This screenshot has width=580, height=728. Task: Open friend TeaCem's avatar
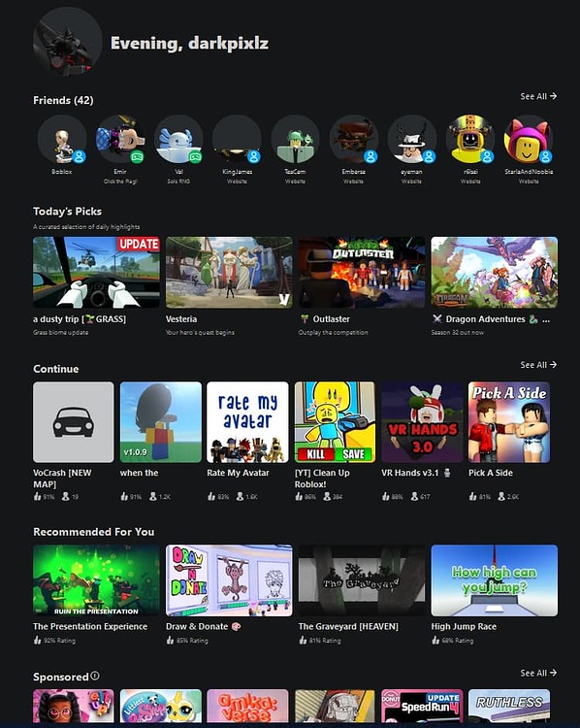tap(295, 139)
